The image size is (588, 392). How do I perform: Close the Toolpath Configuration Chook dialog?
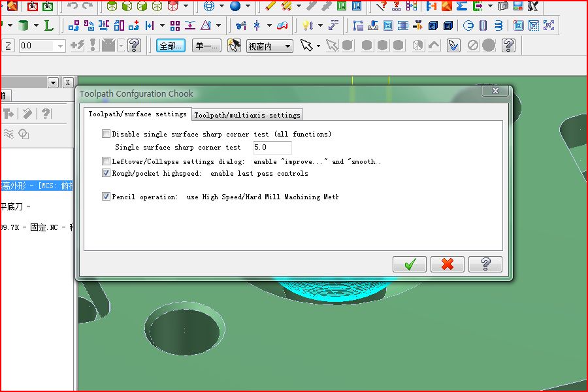pos(495,91)
